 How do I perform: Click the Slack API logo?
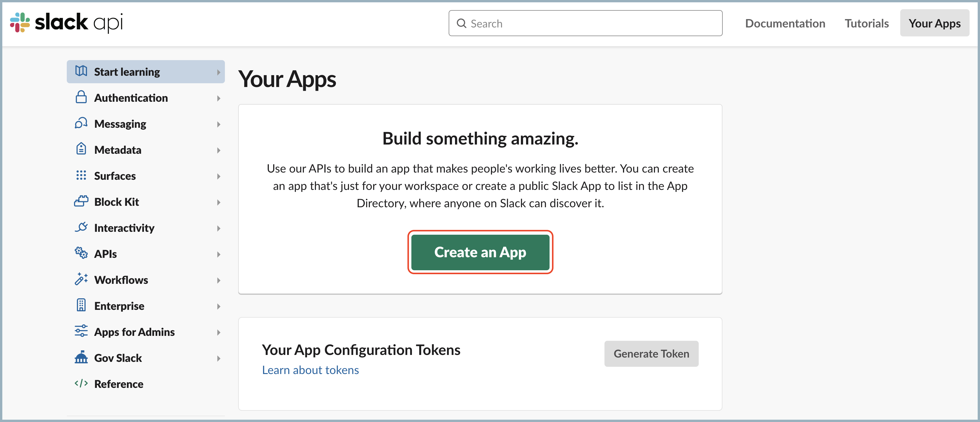(66, 23)
